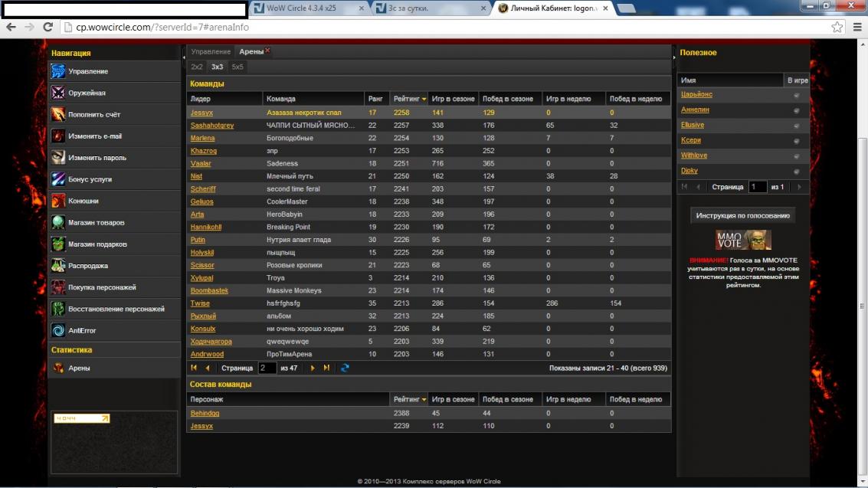Collapse the left navigation panel using the splitter arrow
The image size is (868, 488).
coord(184,56)
